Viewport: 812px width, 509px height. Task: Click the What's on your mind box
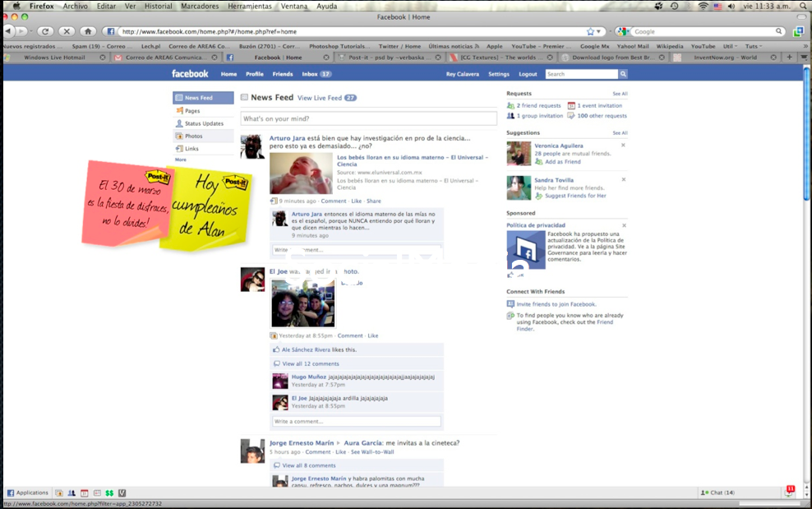coord(368,118)
